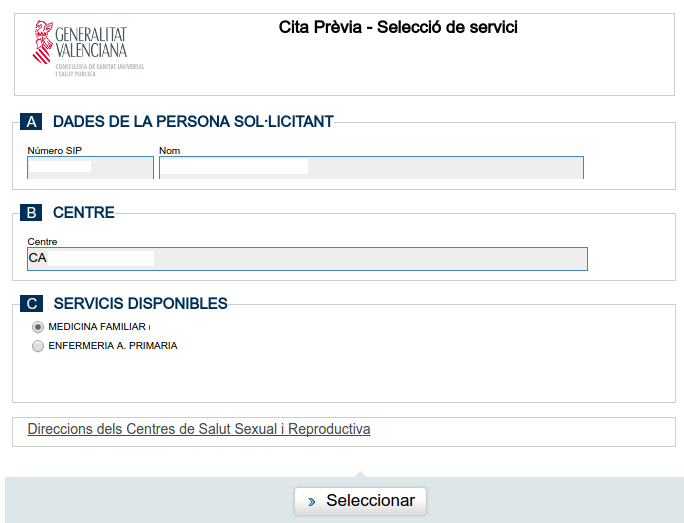
Task: Click the ENFERMERIA A. PRIMARIA label text
Action: [x=113, y=346]
